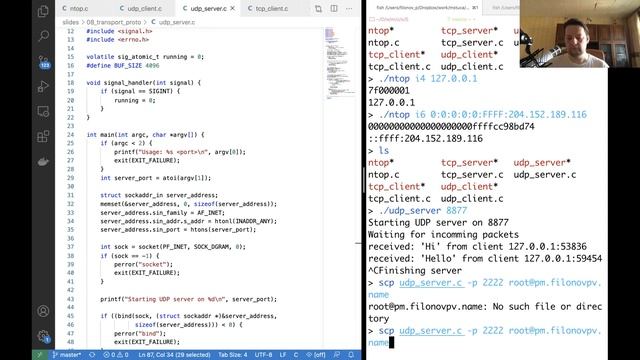Click the master* branch in status bar

[67, 355]
